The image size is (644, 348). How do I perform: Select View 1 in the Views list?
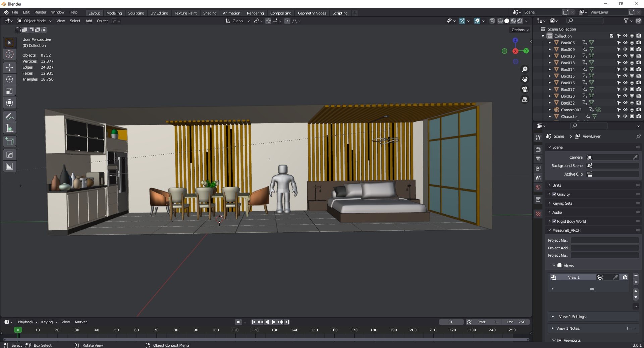click(x=574, y=277)
